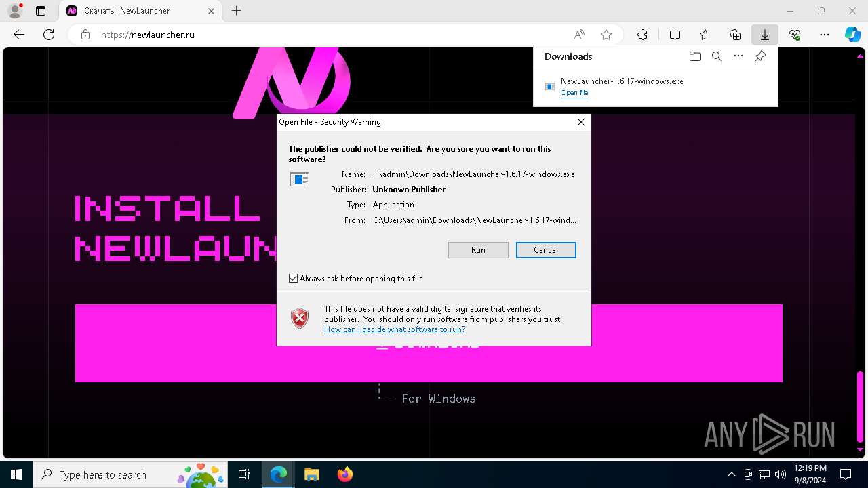Open Downloads folder icon in panel
This screenshot has width=868, height=488.
[x=694, y=56]
